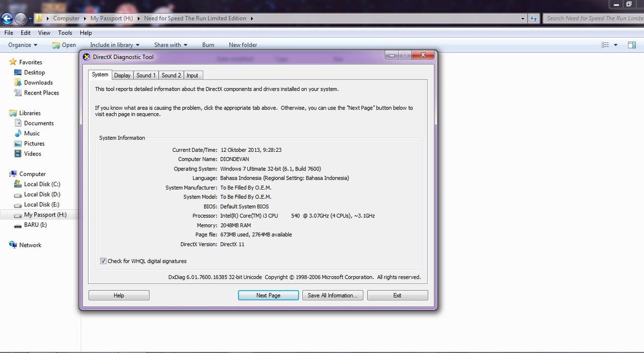Open the Edit menu
Screen dimensions: 644x353
(26, 33)
